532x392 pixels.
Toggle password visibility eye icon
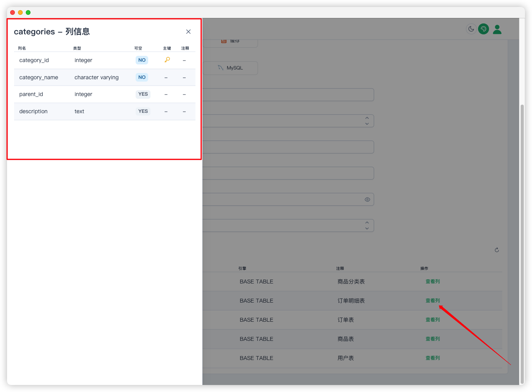(367, 200)
